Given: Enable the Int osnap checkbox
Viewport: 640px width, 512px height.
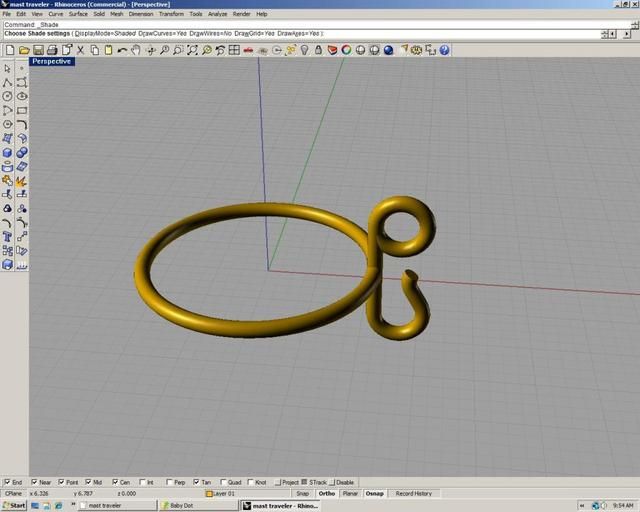Looking at the screenshot, I should [142, 482].
